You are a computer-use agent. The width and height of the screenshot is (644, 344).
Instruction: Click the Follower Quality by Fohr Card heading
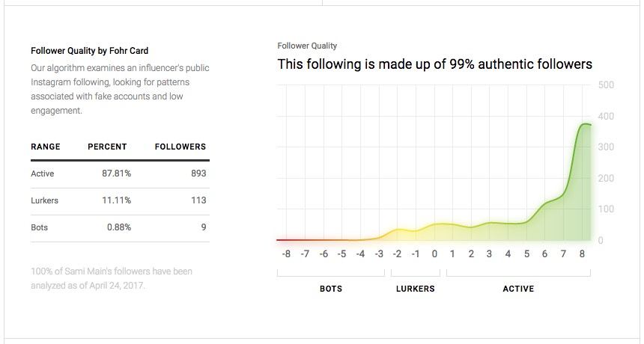point(89,51)
